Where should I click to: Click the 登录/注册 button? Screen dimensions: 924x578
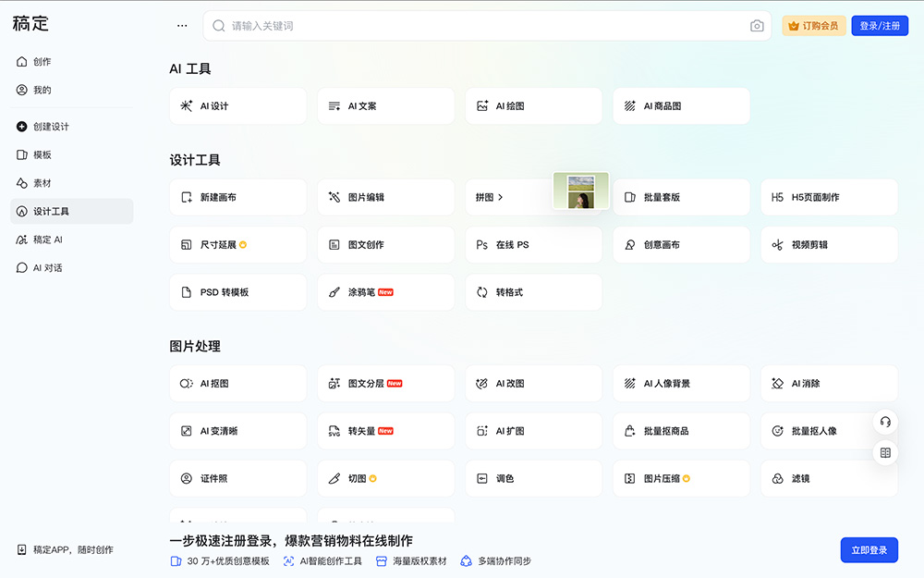[879, 26]
